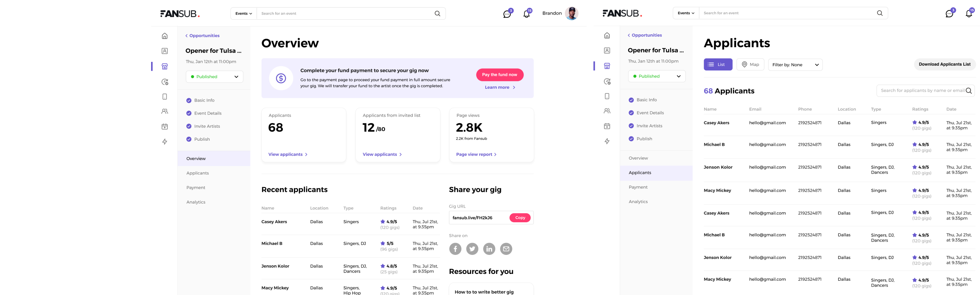
Task: Click the lightning bolt icon in Overview screen sidebar
Action: (165, 142)
